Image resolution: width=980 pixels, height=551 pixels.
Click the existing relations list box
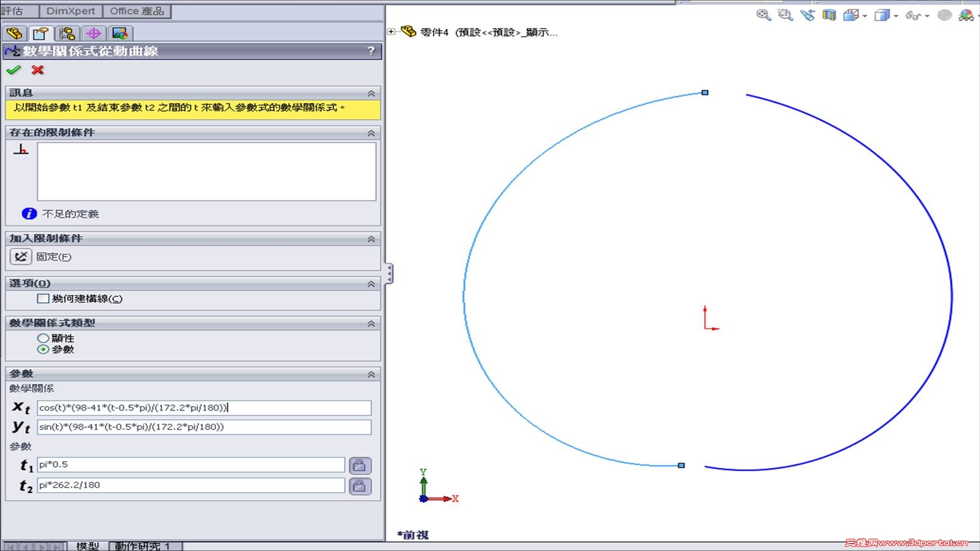coord(207,172)
